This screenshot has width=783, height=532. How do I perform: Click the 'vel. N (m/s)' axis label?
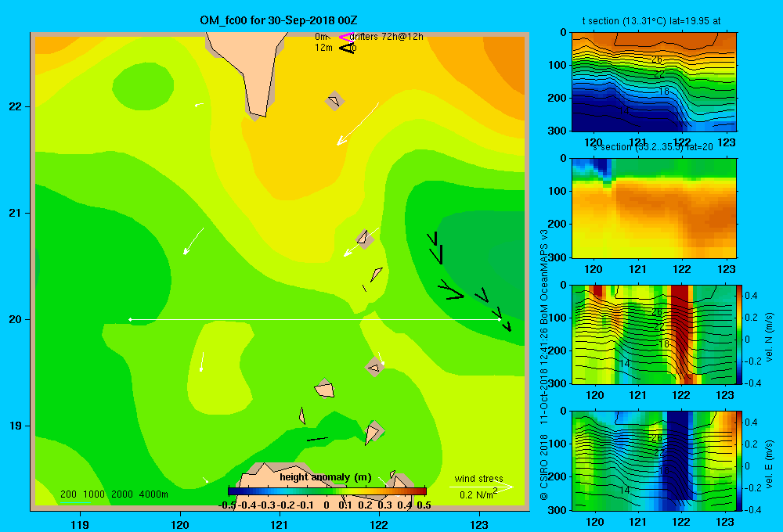[769, 337]
